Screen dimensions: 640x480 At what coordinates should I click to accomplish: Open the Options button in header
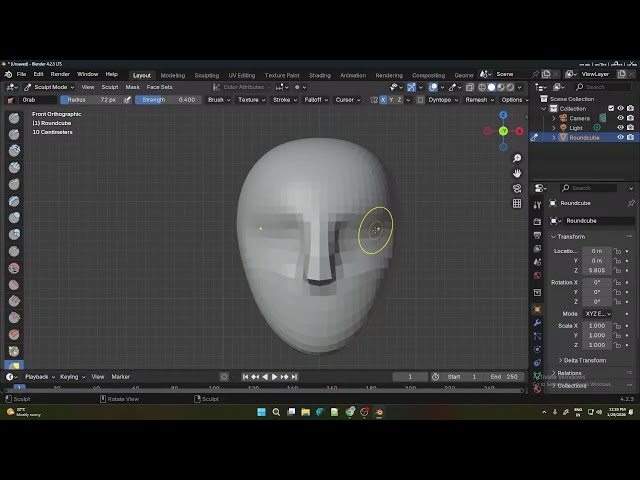click(x=514, y=100)
